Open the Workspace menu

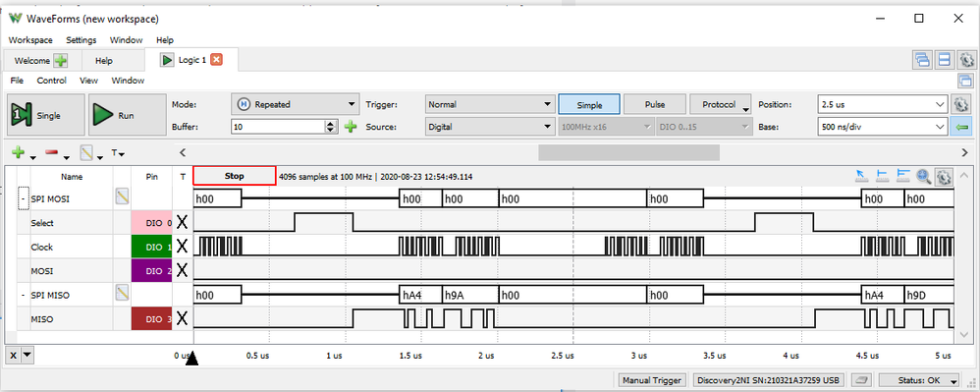tap(30, 40)
